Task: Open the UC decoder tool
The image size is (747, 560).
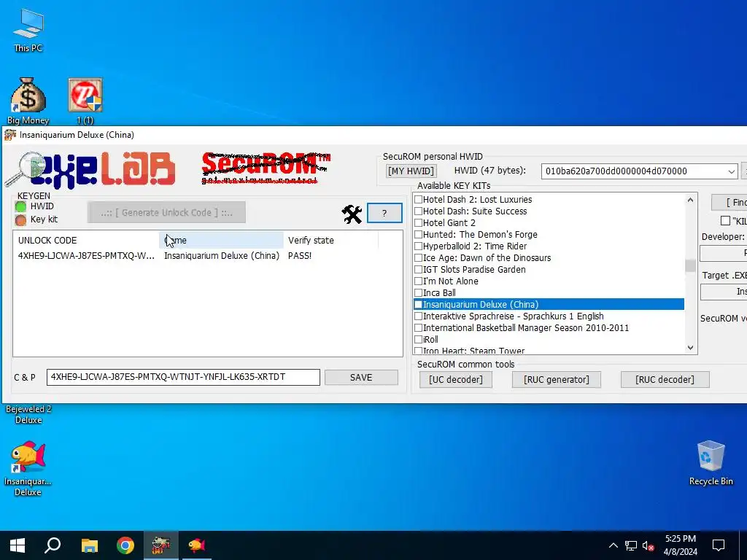Action: pyautogui.click(x=455, y=379)
